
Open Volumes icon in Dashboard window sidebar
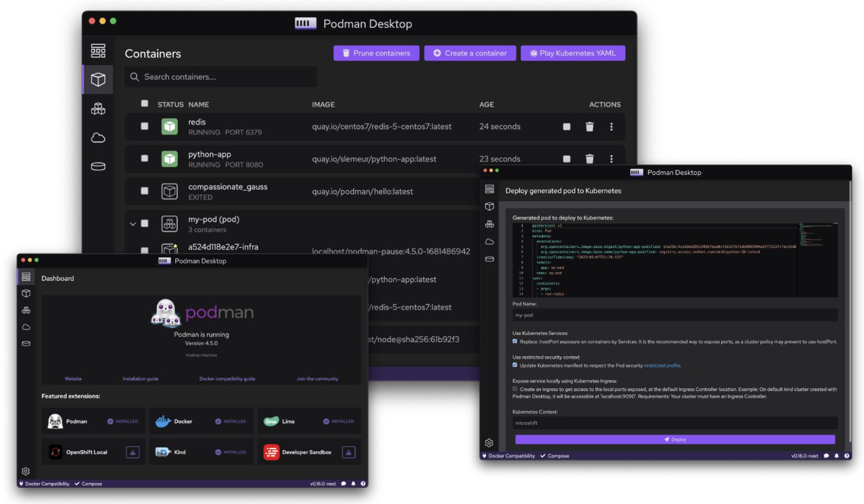pyautogui.click(x=26, y=343)
